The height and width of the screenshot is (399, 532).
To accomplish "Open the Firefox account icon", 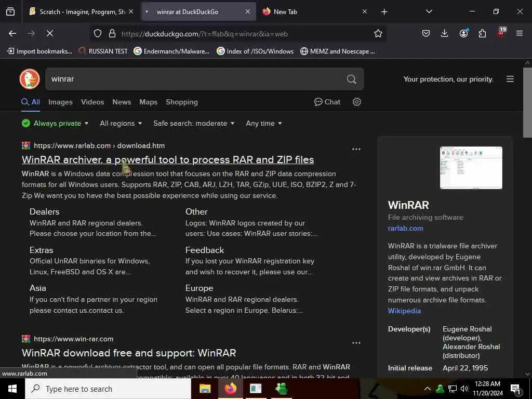I will (x=463, y=34).
